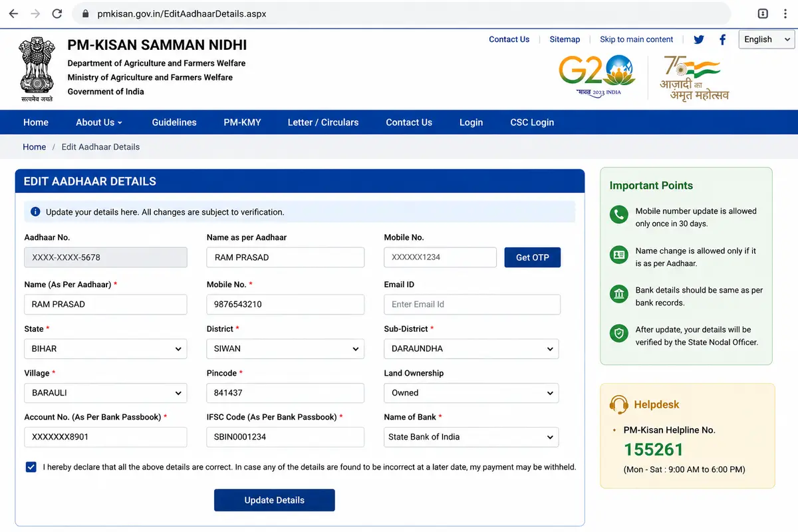Open Letter / Circulars menu item
This screenshot has height=532, width=798.
(x=323, y=122)
